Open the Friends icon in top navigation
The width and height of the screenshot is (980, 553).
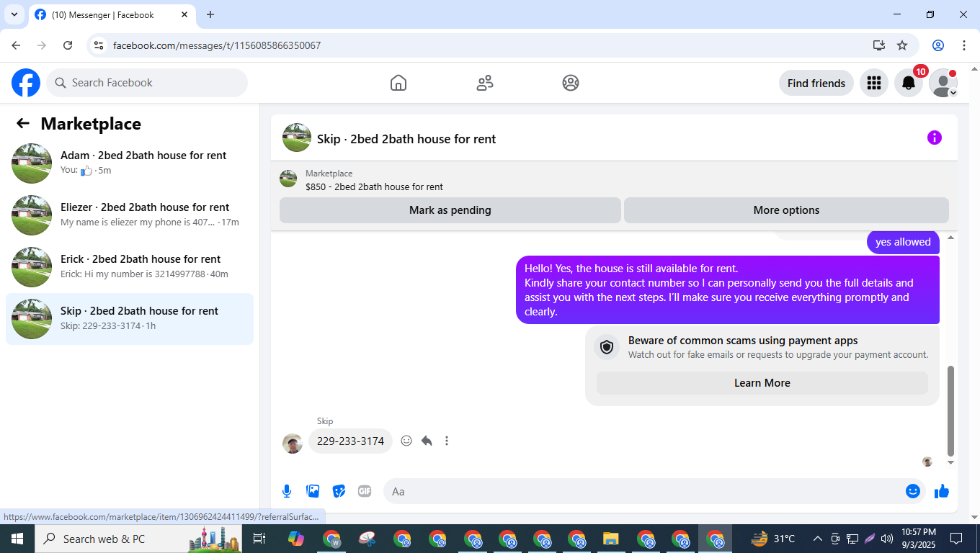[x=485, y=83]
